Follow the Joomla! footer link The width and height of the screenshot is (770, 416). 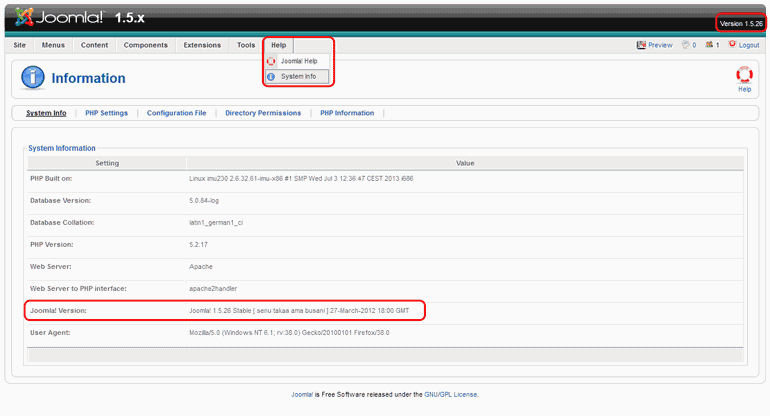click(302, 394)
